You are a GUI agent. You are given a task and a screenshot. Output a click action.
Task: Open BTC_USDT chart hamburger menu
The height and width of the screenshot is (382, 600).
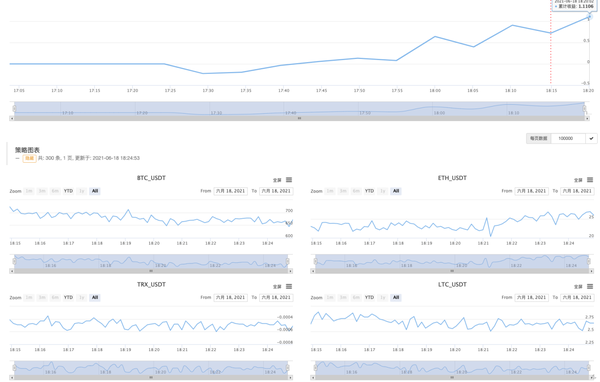coord(289,180)
